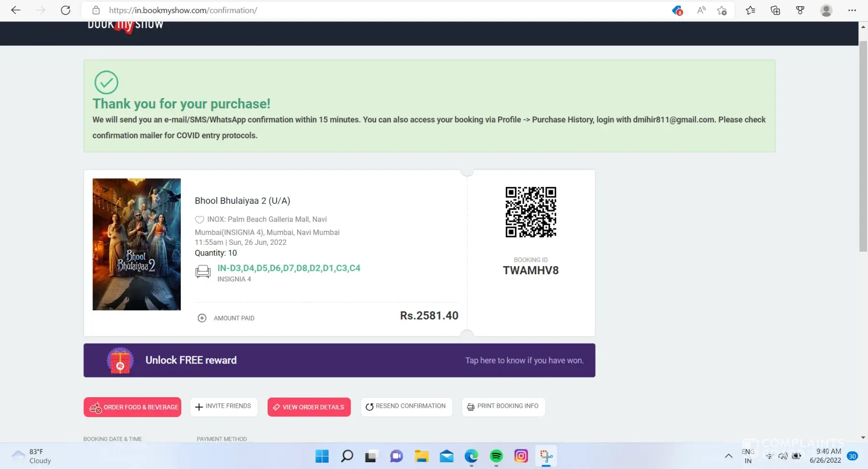Open the ENG IN language switcher
The image size is (868, 469).
point(748,456)
